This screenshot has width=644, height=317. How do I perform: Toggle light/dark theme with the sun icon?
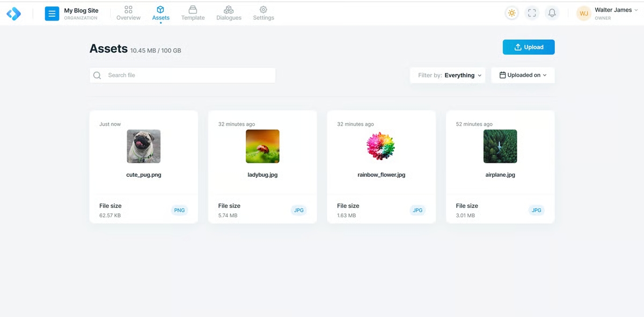tap(511, 12)
